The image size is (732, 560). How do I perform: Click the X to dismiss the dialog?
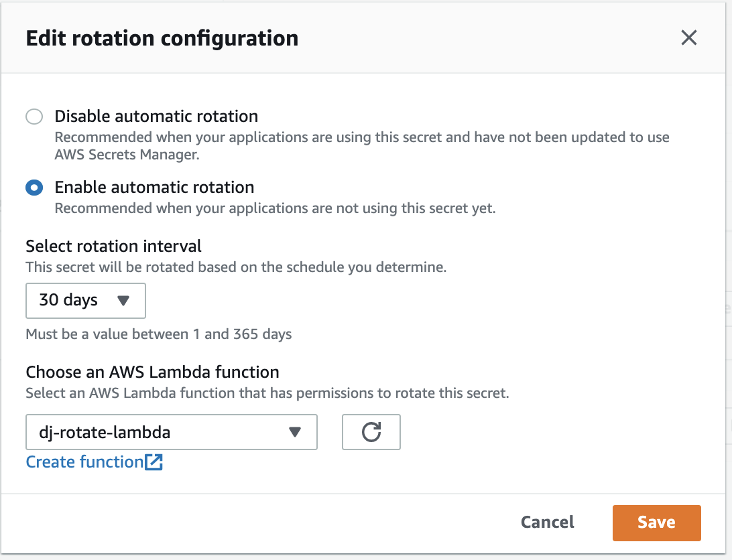(x=688, y=38)
